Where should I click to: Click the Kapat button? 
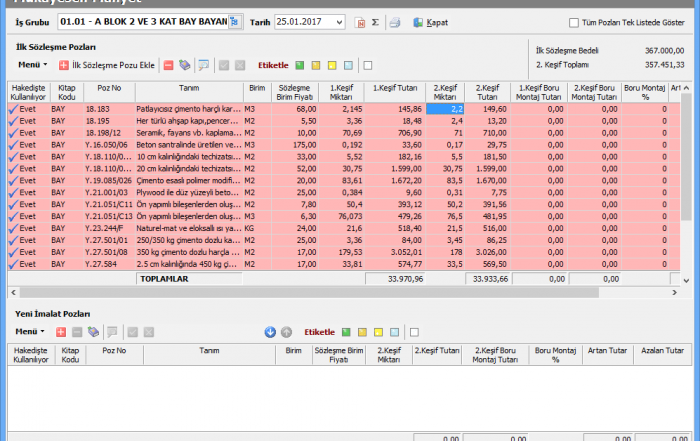pyautogui.click(x=430, y=21)
